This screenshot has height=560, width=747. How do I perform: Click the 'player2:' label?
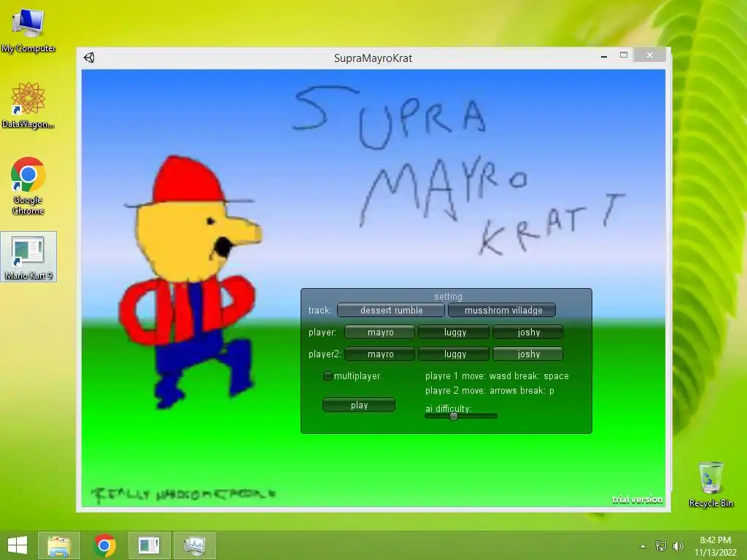point(325,354)
